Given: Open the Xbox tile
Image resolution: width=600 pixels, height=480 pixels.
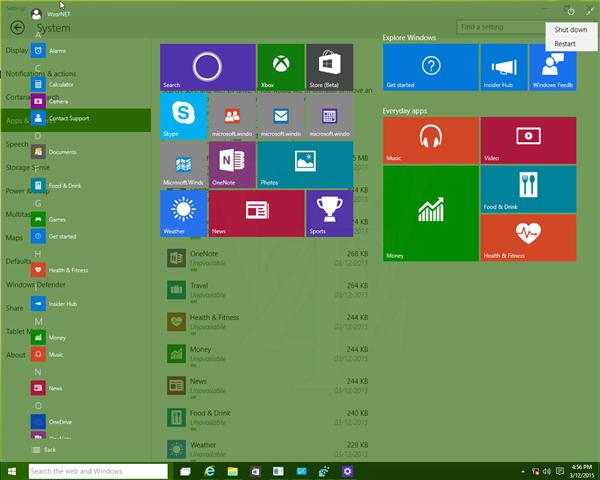Looking at the screenshot, I should 281,67.
